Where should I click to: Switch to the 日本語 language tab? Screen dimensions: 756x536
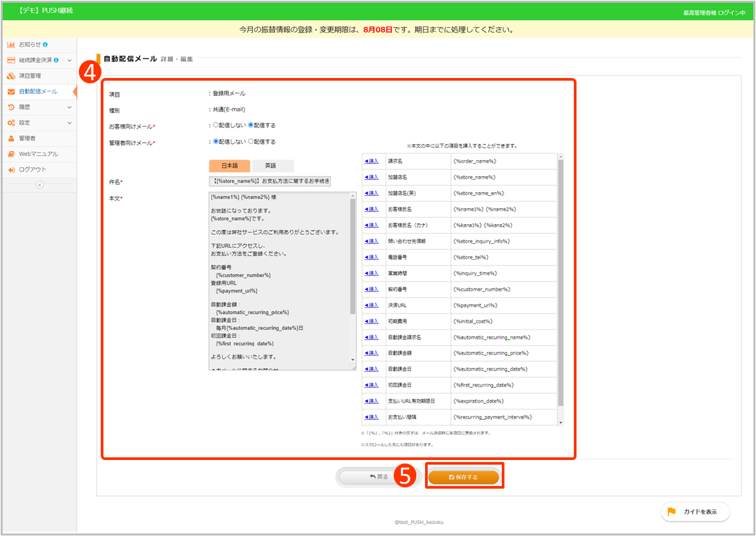click(x=229, y=166)
